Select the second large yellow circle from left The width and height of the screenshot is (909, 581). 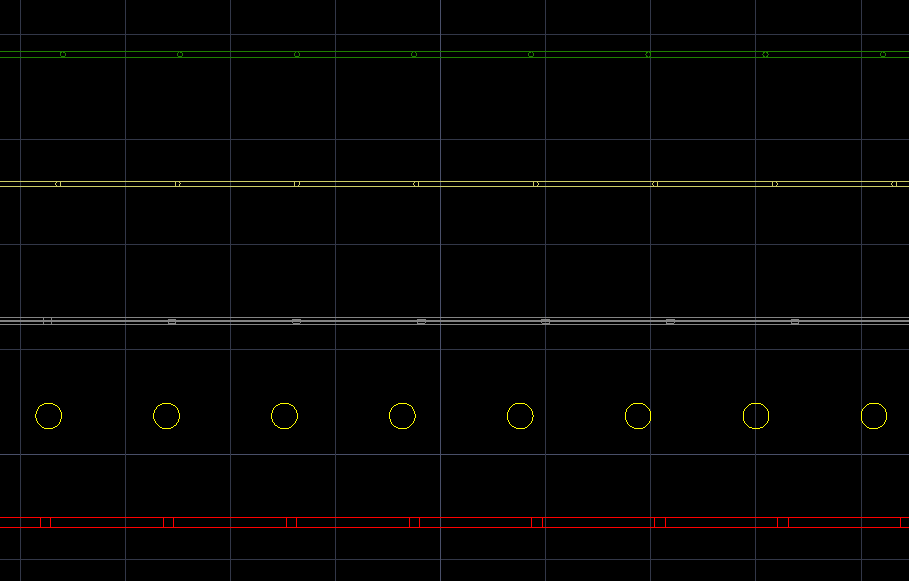(166, 416)
